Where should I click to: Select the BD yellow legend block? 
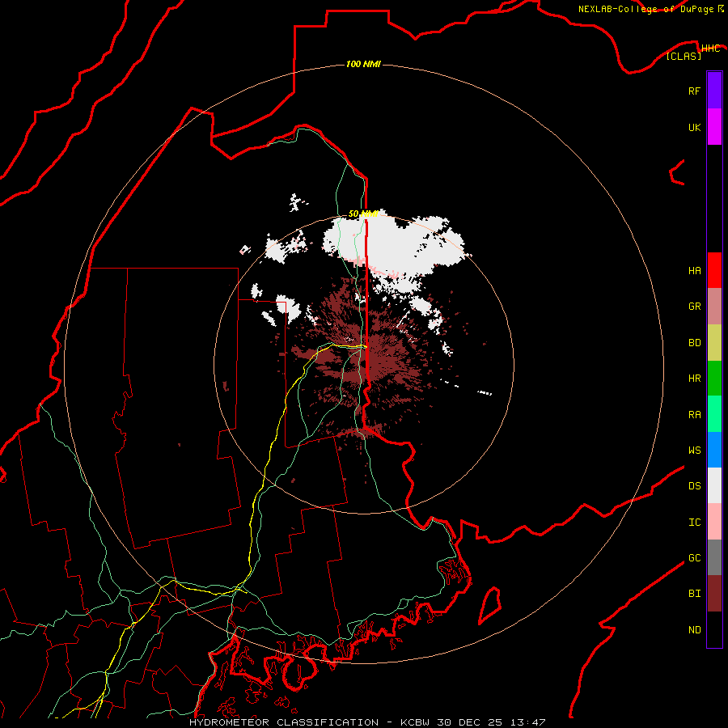[x=714, y=343]
